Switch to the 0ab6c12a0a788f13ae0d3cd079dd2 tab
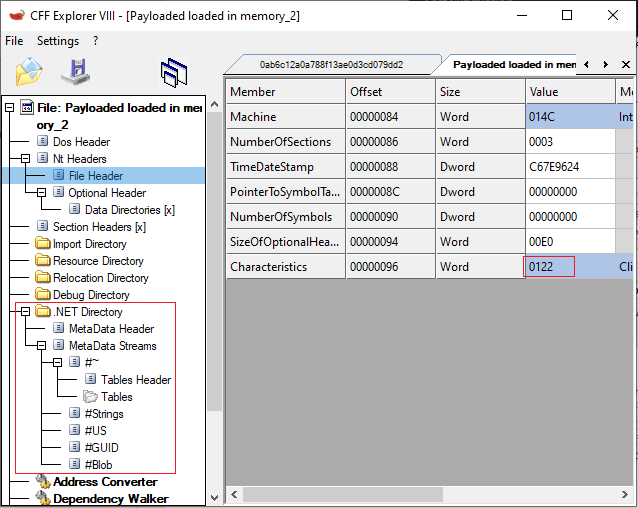 tap(330, 64)
